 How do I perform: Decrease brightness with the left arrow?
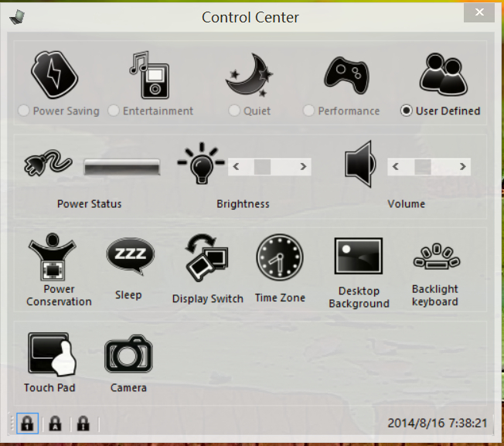(x=236, y=166)
